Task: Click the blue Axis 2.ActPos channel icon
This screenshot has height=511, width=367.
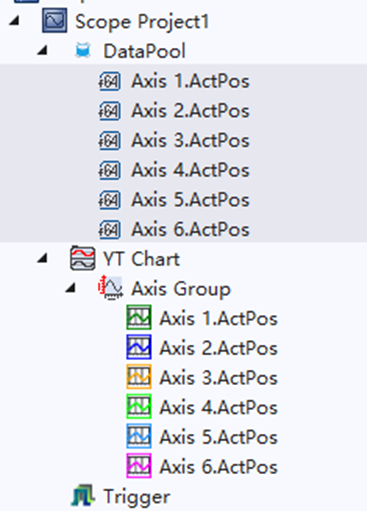Action: (139, 347)
